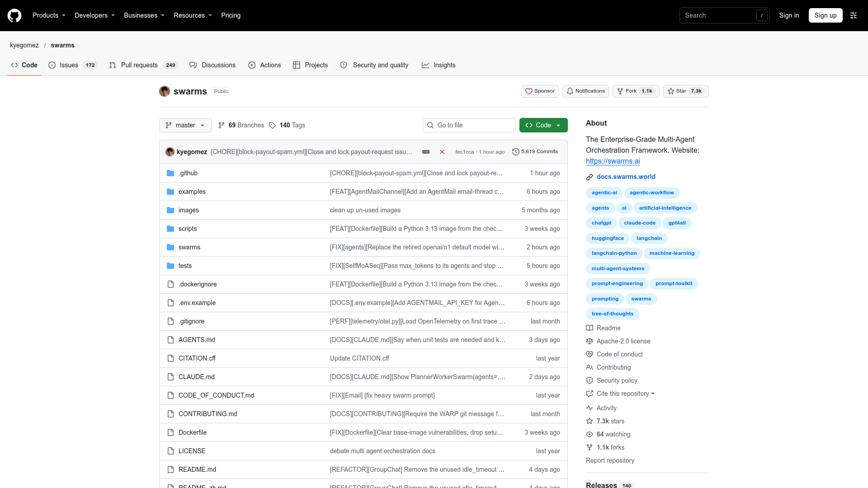Open the 140 Tags list
Screen dimensions: 868x488
click(x=287, y=125)
